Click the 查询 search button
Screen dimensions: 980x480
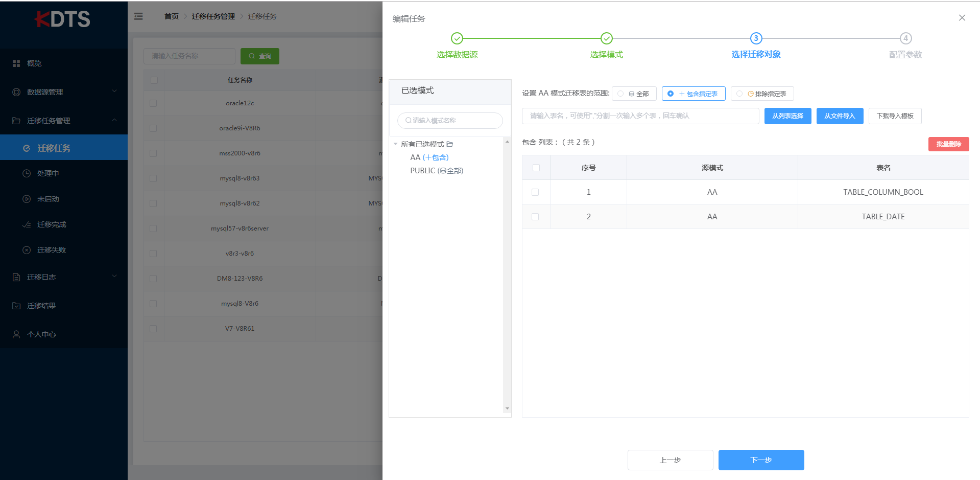pyautogui.click(x=260, y=56)
